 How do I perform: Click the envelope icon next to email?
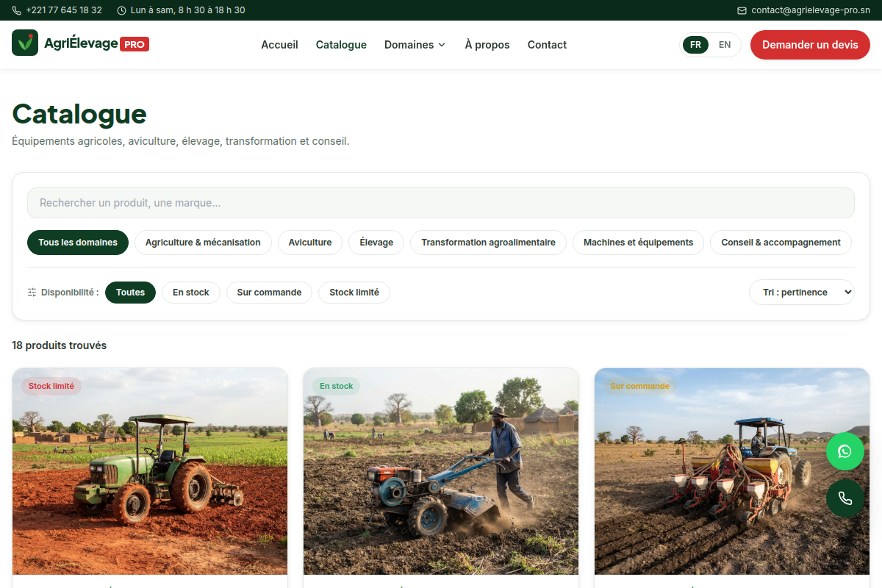tap(742, 10)
